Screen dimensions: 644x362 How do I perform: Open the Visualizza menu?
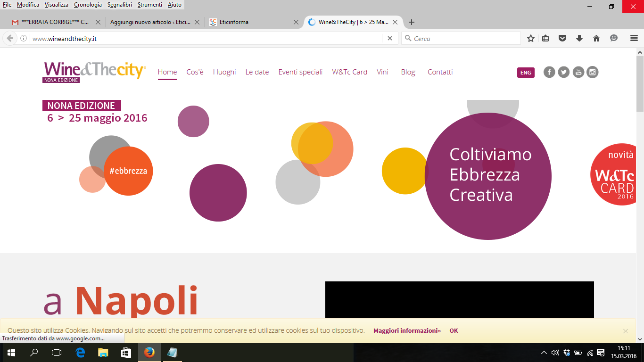pos(56,5)
